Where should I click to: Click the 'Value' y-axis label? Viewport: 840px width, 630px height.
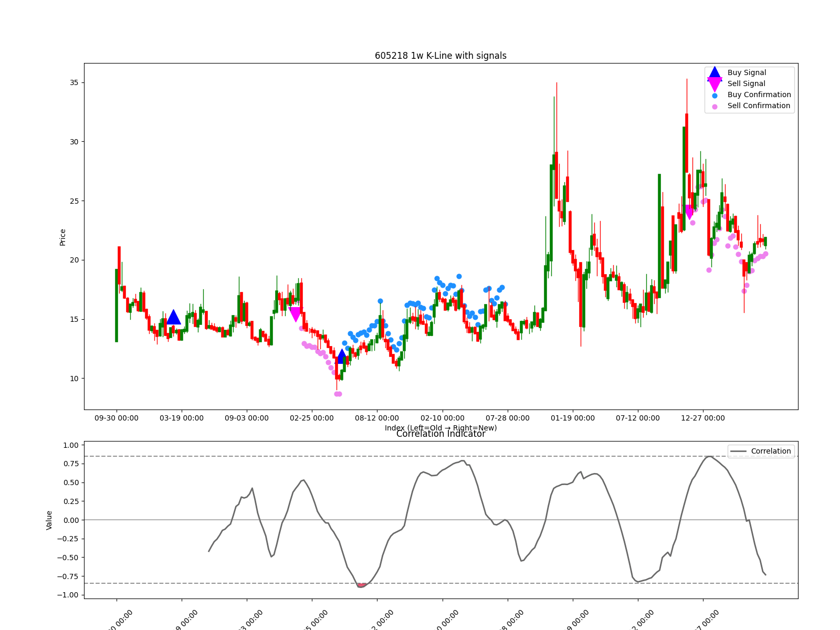49,520
